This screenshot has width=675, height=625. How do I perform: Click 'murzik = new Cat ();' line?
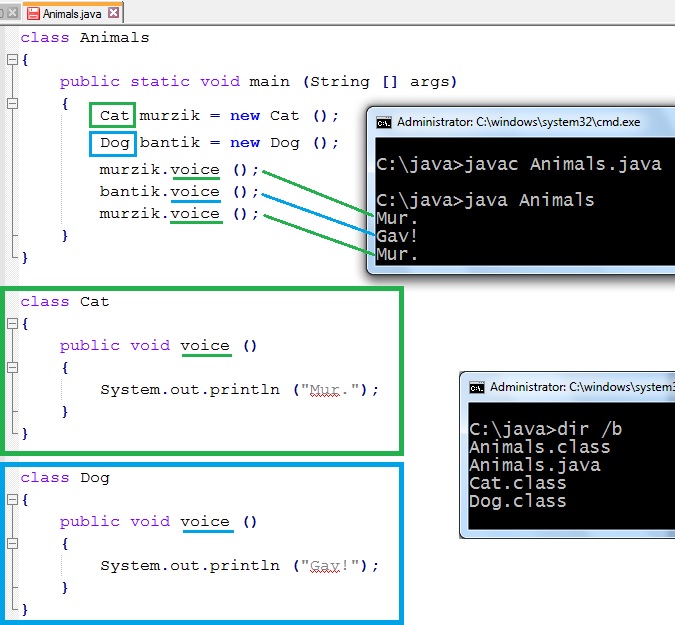coord(239,116)
